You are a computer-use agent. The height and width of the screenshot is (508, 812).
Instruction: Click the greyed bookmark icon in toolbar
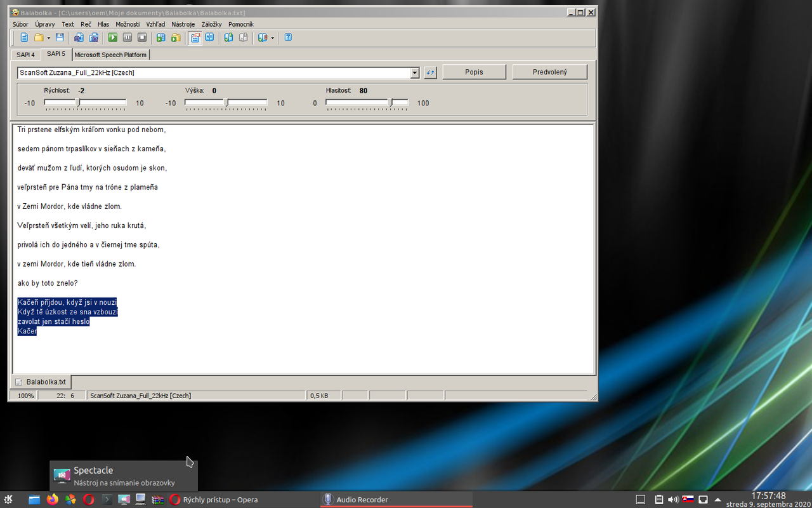243,37
